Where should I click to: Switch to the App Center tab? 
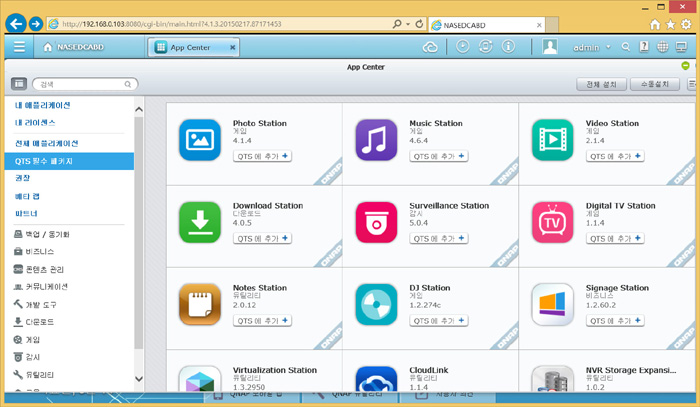(190, 47)
